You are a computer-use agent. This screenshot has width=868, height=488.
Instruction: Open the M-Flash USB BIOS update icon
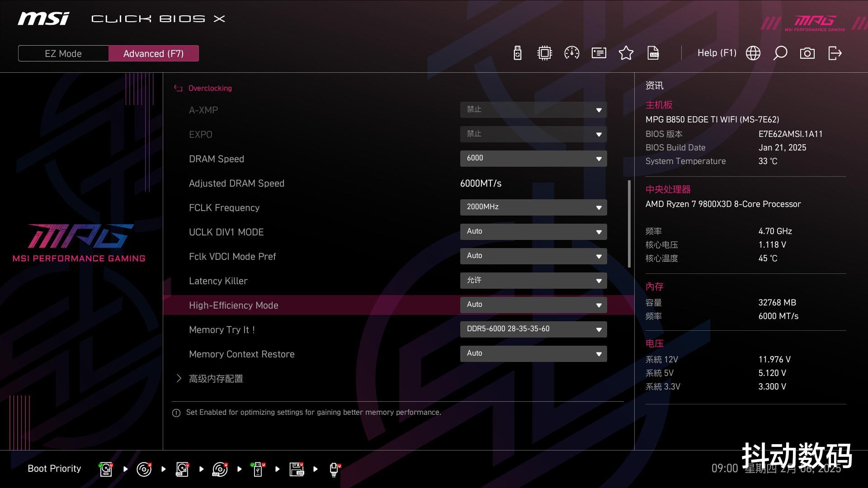(518, 53)
